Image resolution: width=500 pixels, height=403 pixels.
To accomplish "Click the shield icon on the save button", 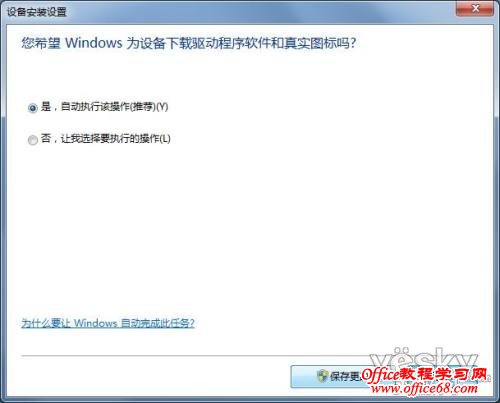I will pyautogui.click(x=322, y=376).
